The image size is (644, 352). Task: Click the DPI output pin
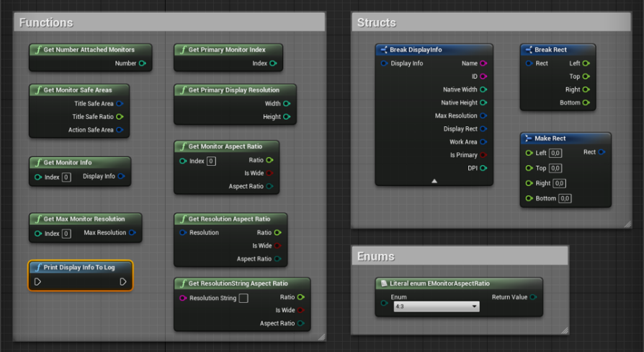point(483,168)
